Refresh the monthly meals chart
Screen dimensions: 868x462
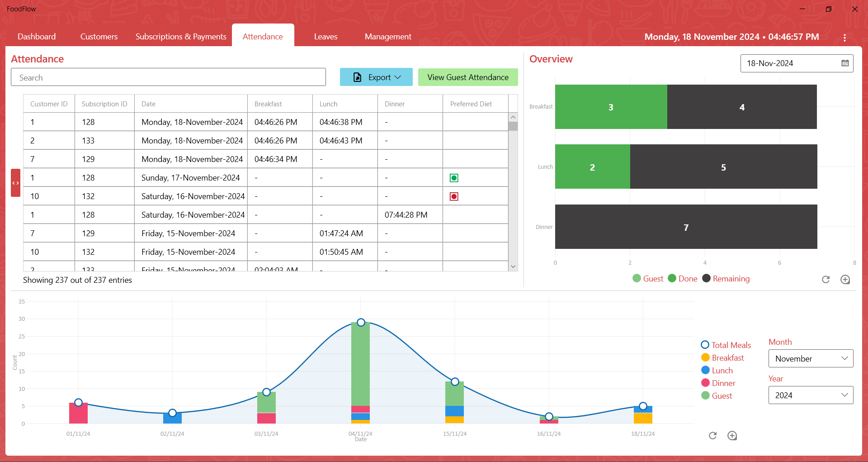point(712,436)
